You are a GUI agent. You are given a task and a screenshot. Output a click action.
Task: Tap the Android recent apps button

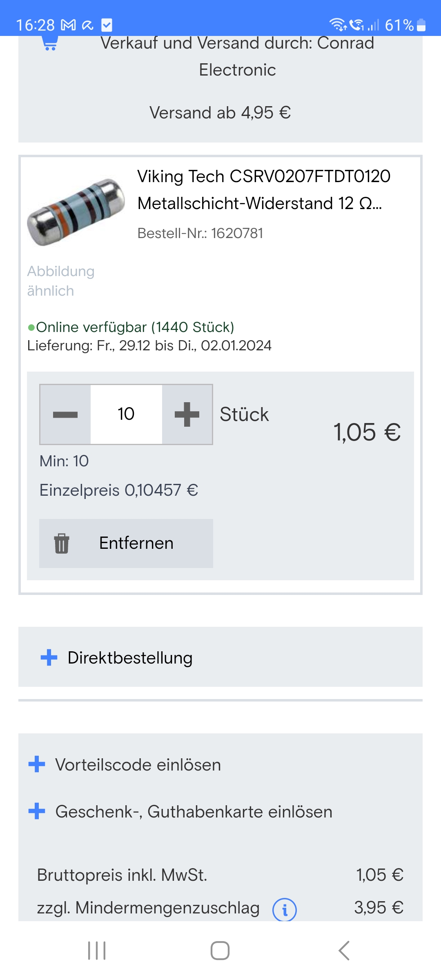pos(97,951)
